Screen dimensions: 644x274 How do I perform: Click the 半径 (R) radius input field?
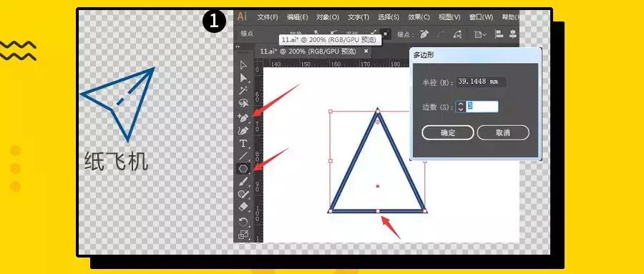(481, 82)
